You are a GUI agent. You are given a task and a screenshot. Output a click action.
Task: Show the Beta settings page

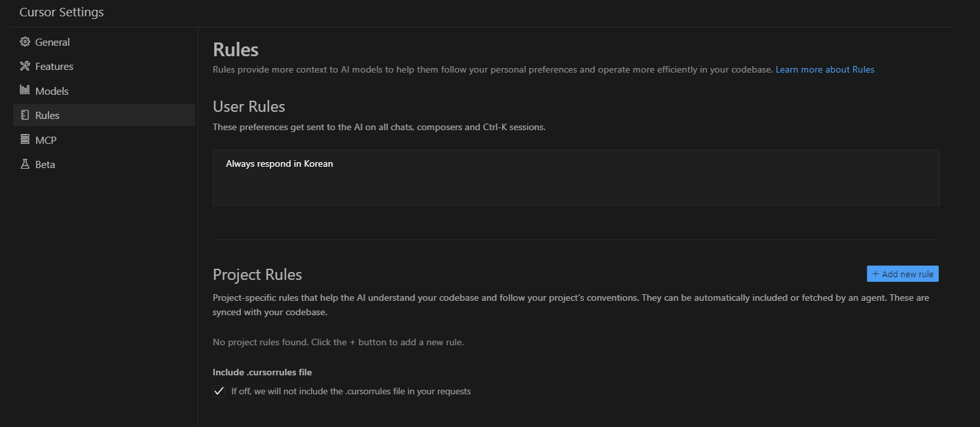[104, 164]
